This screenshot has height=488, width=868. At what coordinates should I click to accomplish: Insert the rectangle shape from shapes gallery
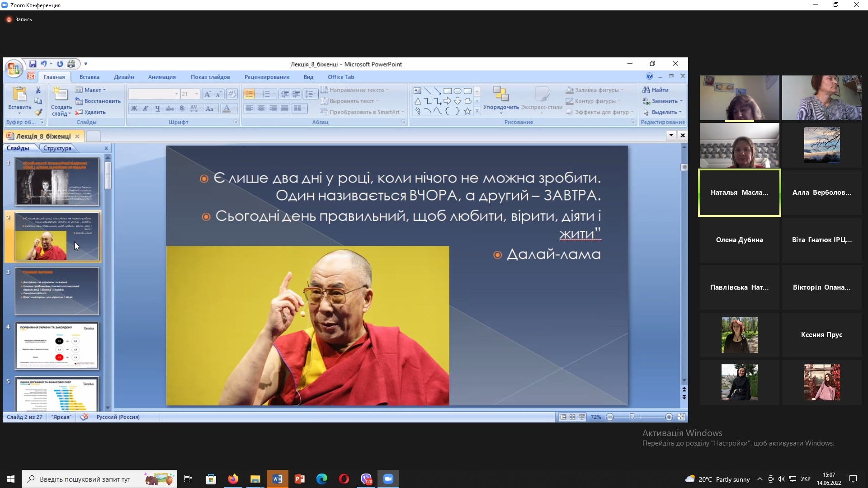448,91
